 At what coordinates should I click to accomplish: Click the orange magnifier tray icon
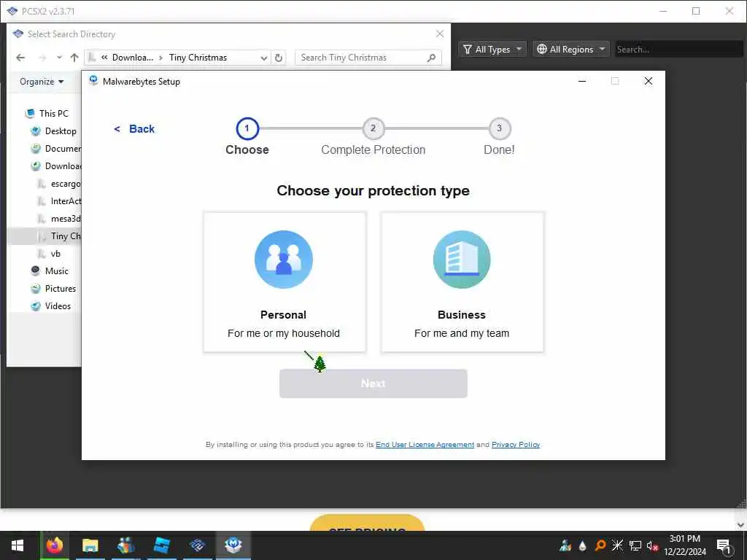(600, 545)
